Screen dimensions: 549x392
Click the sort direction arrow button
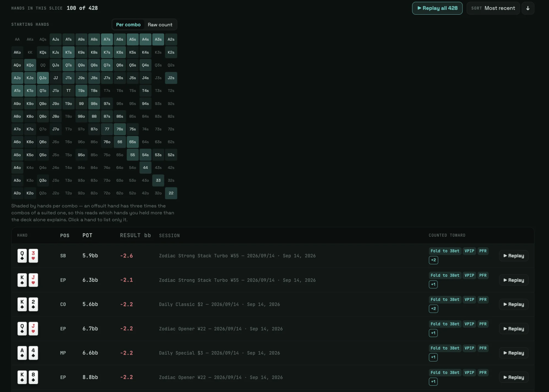point(528,8)
